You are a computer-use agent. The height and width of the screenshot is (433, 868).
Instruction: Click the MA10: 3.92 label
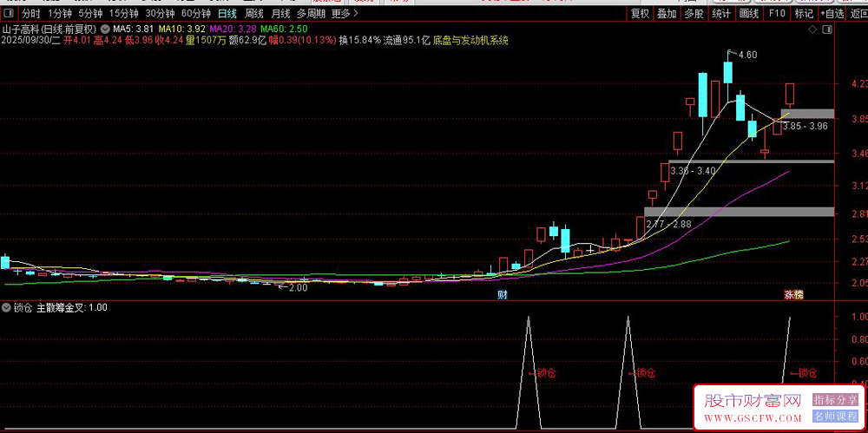click(182, 29)
